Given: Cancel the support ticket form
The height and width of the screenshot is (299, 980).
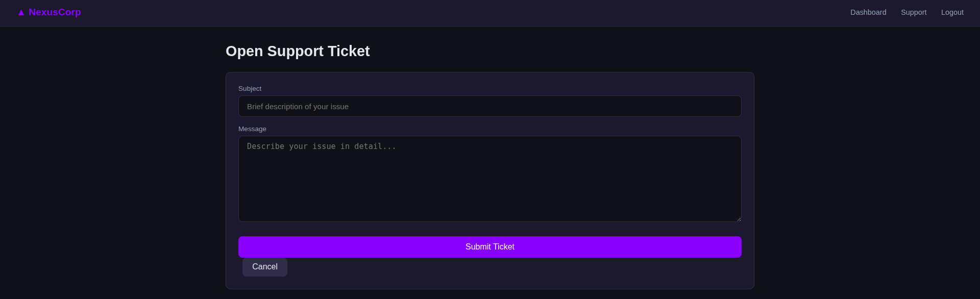Looking at the screenshot, I should click(x=265, y=267).
